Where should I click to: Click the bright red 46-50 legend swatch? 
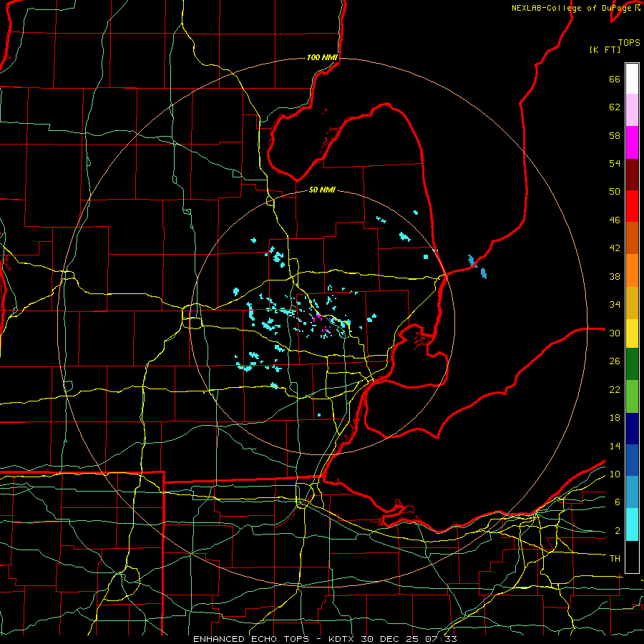632,206
